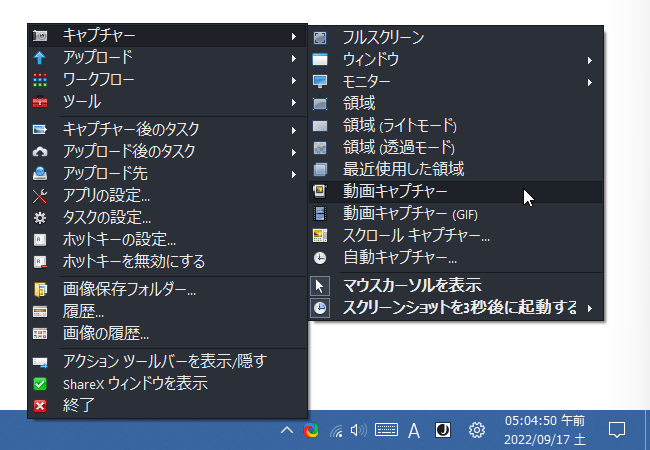Image resolution: width=650 pixels, height=450 pixels.
Task: Click the ウィンドウ capture icon
Action: (320, 60)
